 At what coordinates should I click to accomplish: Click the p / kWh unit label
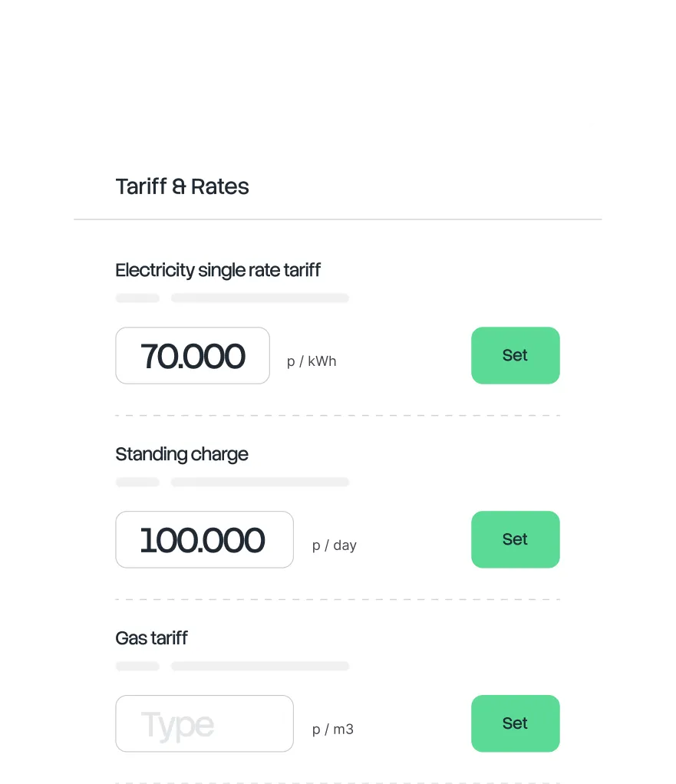coord(312,361)
